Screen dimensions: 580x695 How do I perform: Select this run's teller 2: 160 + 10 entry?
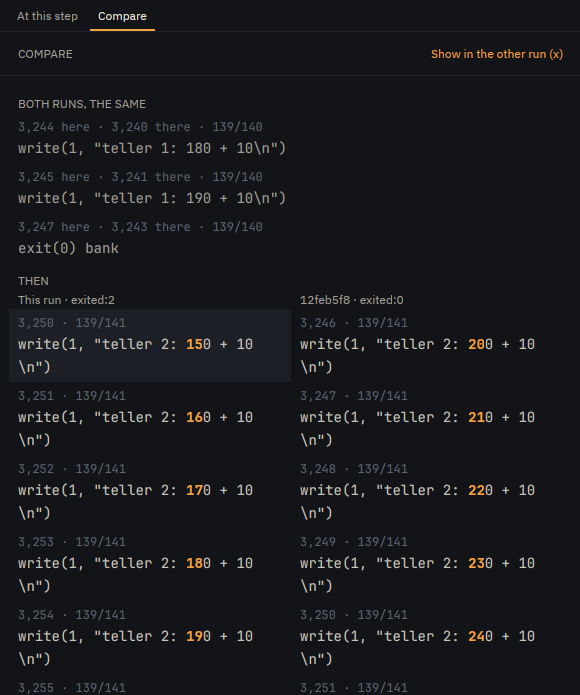click(x=150, y=418)
